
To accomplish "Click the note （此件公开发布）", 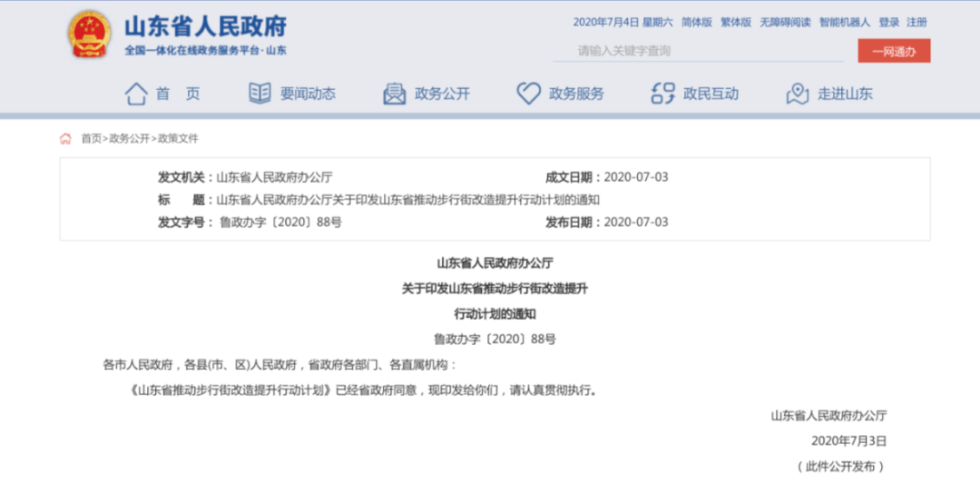I will coord(840,467).
